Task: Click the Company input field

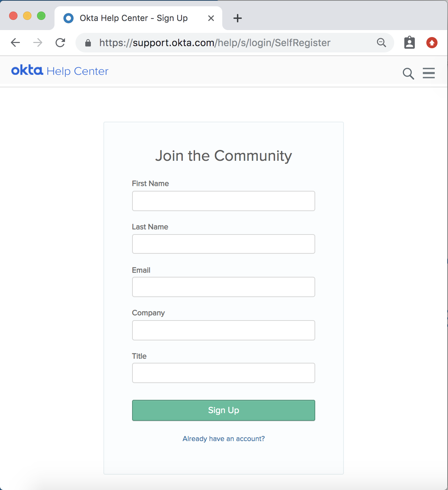Action: coord(224,330)
